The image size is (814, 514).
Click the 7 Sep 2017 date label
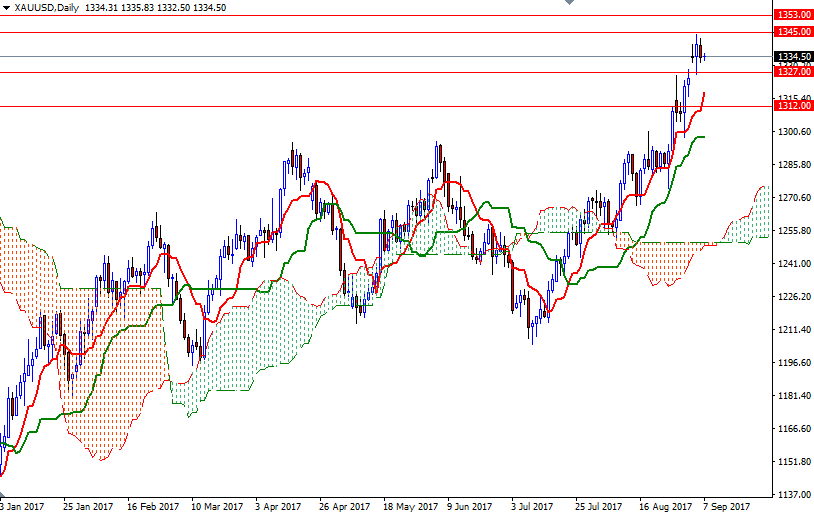click(x=727, y=506)
